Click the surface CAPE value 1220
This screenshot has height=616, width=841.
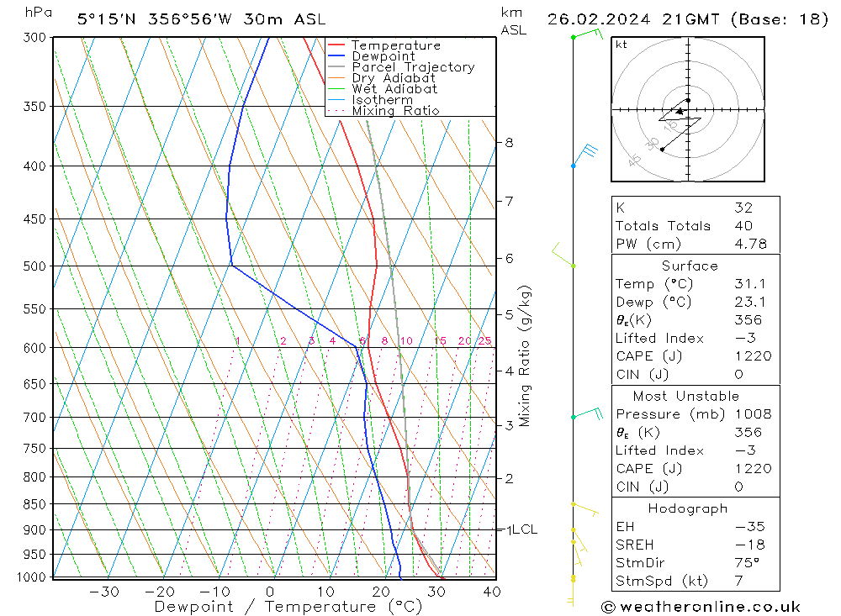point(754,356)
